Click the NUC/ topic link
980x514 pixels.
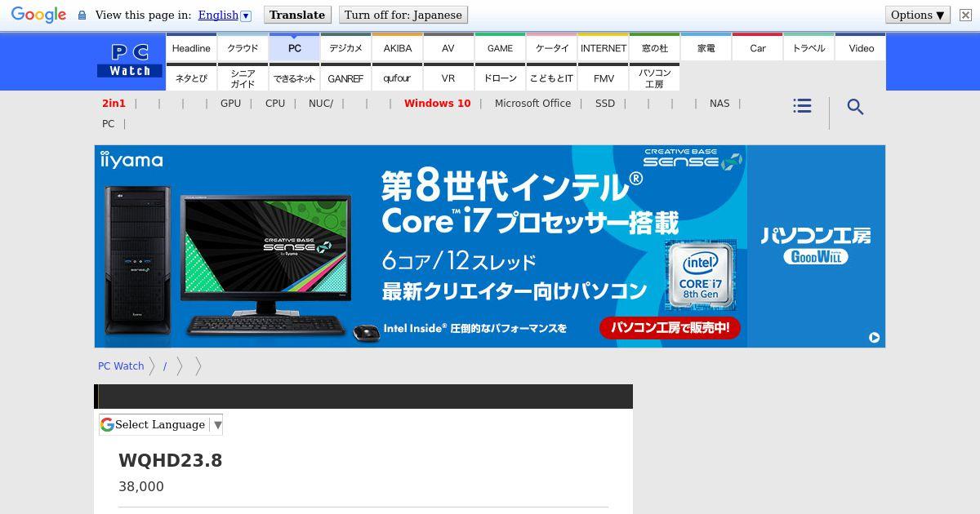click(321, 103)
